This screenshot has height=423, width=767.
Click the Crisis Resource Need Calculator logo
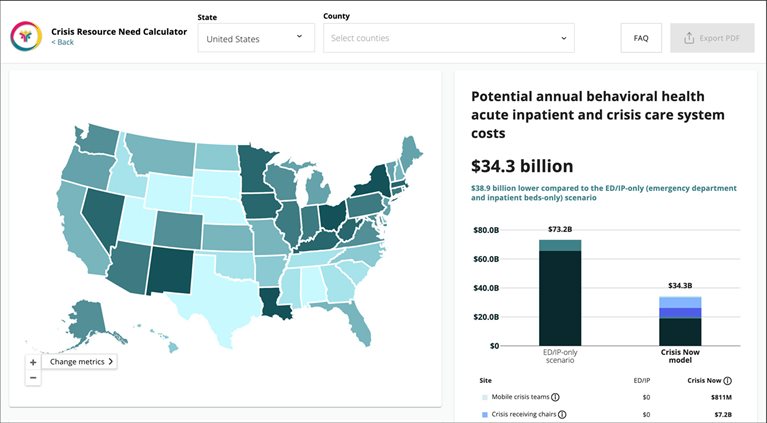26,36
